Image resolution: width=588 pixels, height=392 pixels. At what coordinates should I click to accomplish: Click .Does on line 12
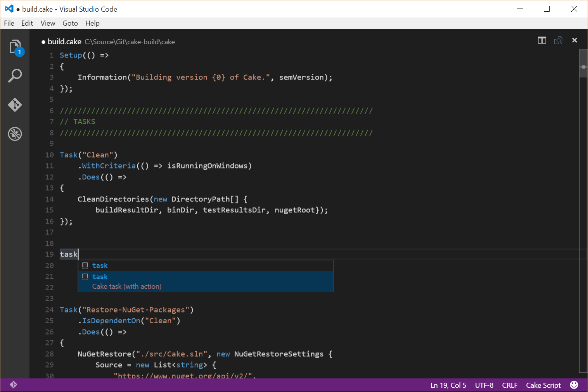pyautogui.click(x=89, y=177)
